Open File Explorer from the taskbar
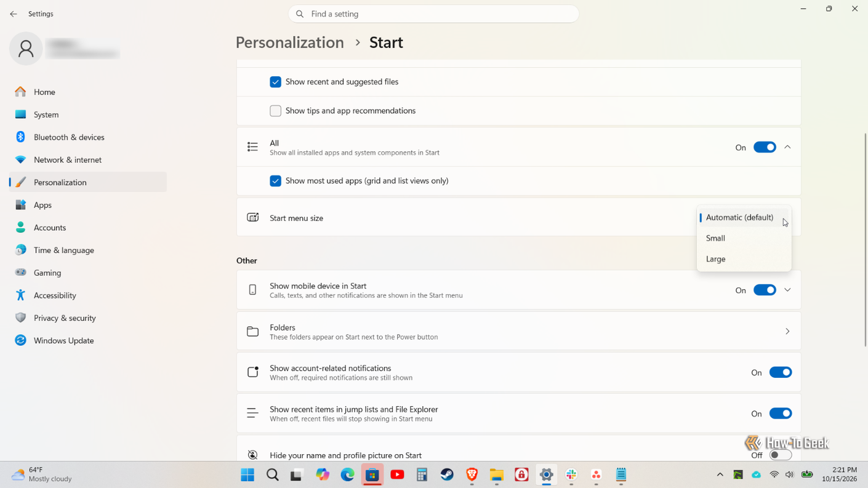This screenshot has height=488, width=868. [497, 474]
